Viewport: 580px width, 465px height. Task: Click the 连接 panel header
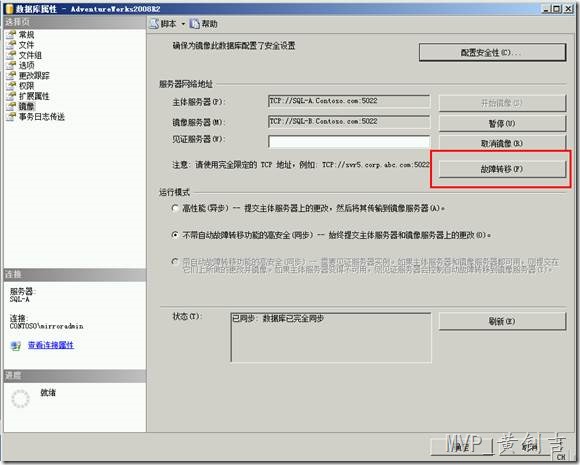[x=75, y=274]
